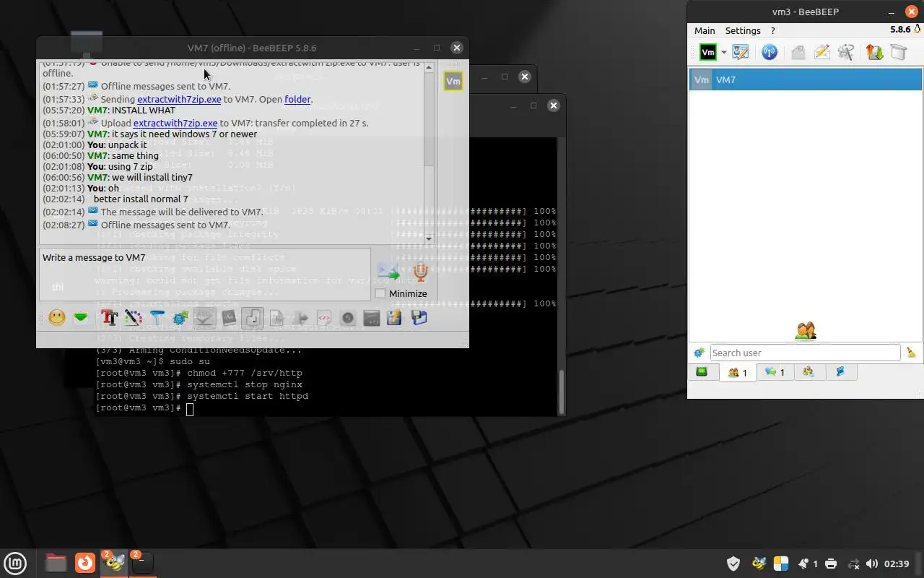Click the grey box icon in main toolbar
924x578 pixels.
(898, 52)
